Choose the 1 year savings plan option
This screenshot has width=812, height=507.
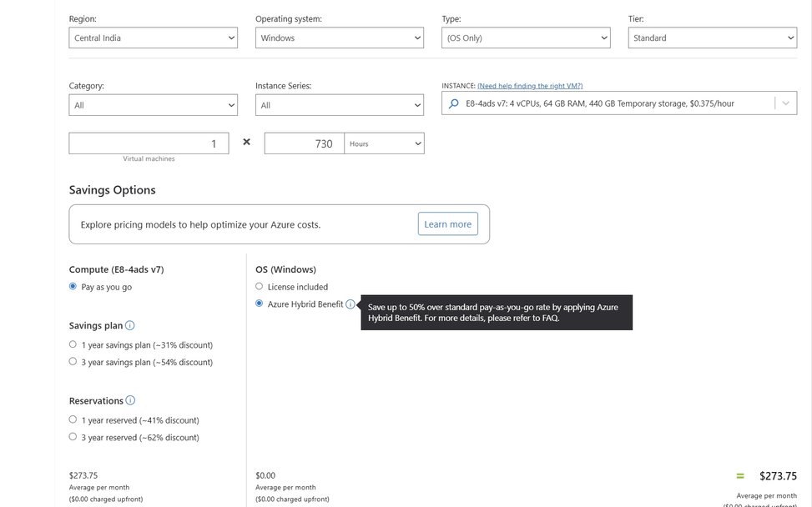click(73, 344)
